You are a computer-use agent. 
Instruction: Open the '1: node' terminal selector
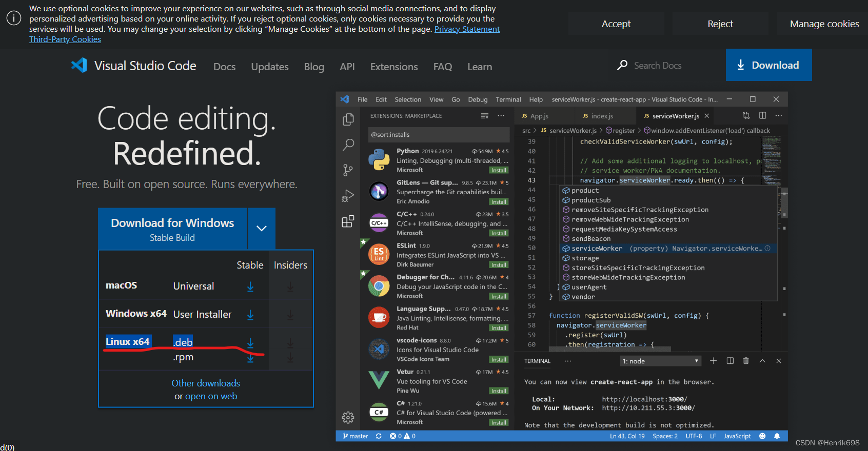[x=661, y=361]
